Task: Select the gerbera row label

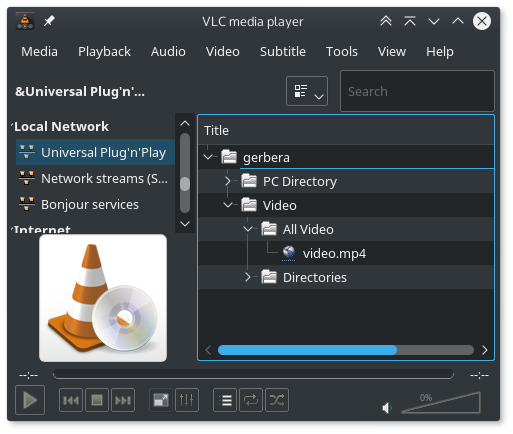Action: (266, 157)
